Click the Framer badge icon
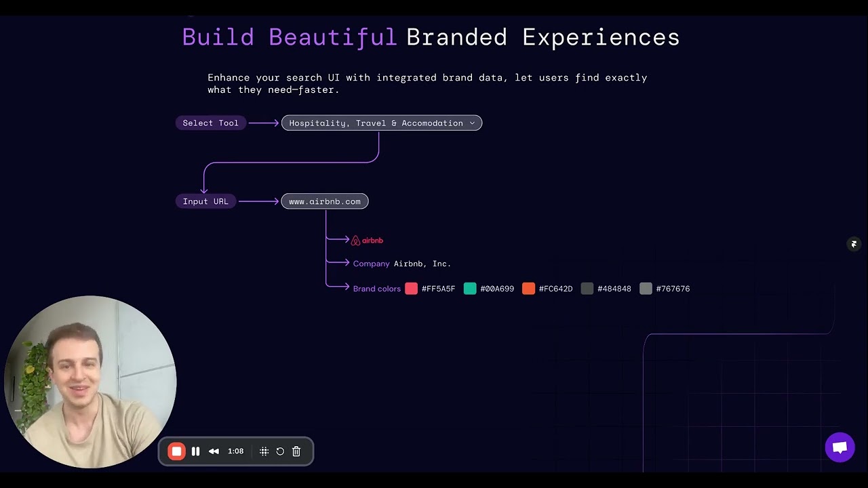This screenshot has width=868, height=488. [854, 244]
